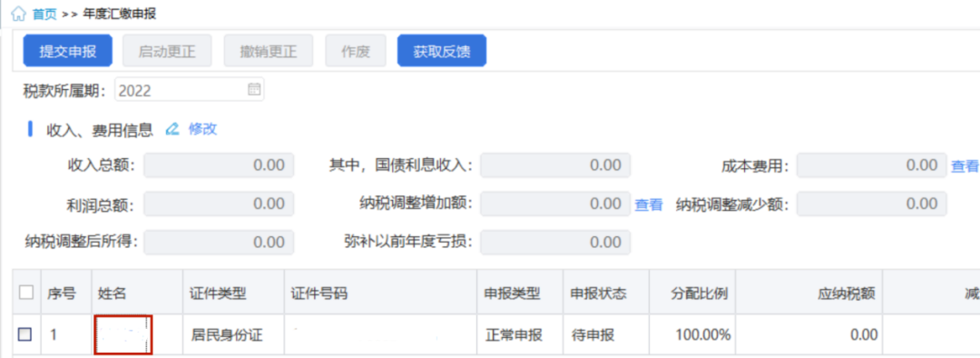
Task: Select the 成本费用 amount field
Action: [x=872, y=166]
